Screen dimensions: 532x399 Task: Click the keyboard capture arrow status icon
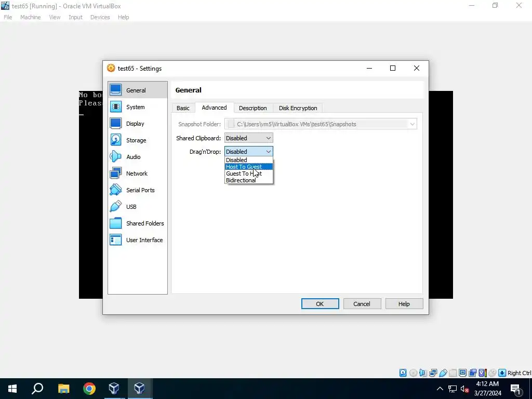coord(502,373)
